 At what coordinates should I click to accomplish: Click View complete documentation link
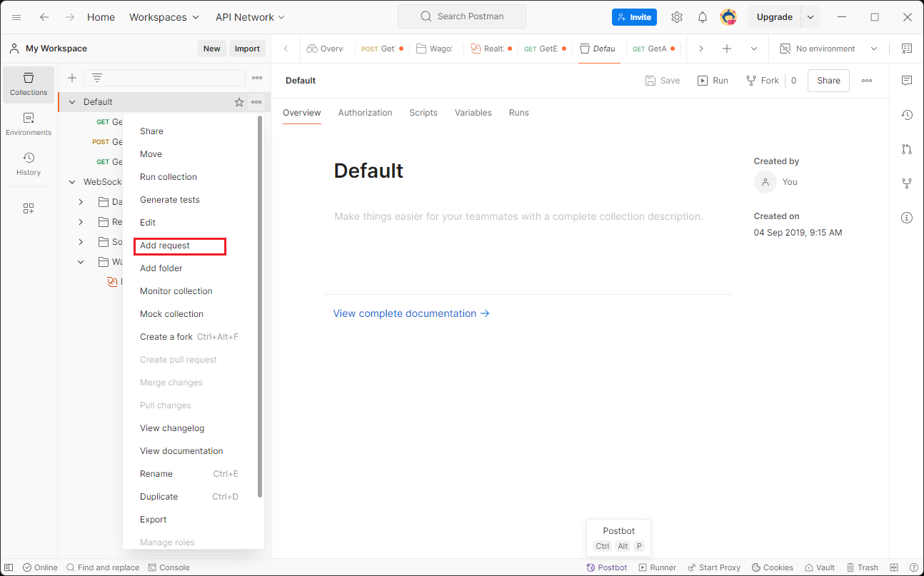(x=411, y=313)
